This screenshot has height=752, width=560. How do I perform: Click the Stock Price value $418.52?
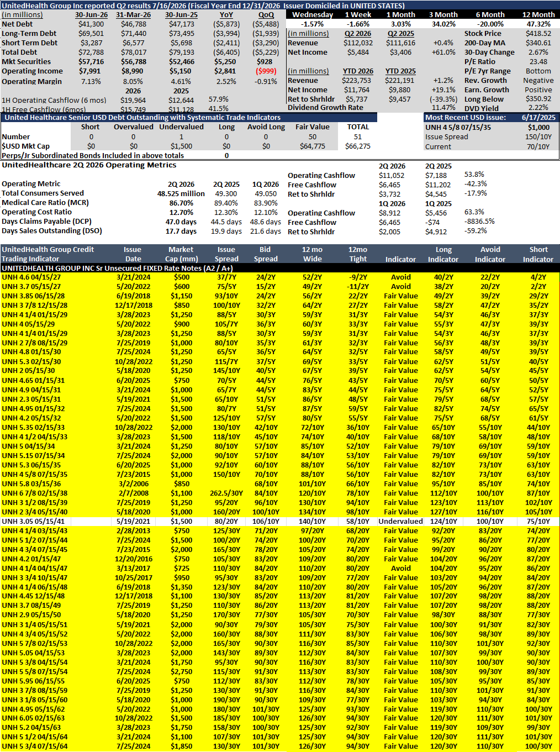(538, 33)
